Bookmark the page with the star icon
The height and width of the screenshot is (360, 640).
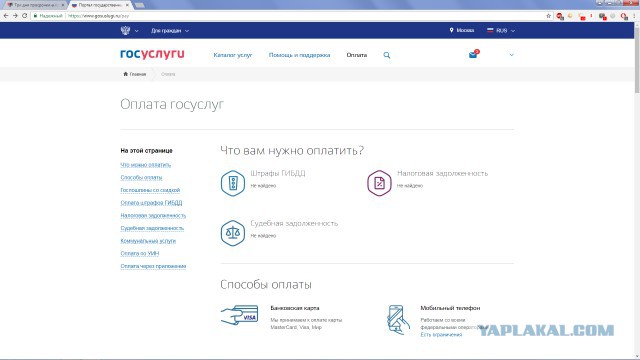coord(549,16)
